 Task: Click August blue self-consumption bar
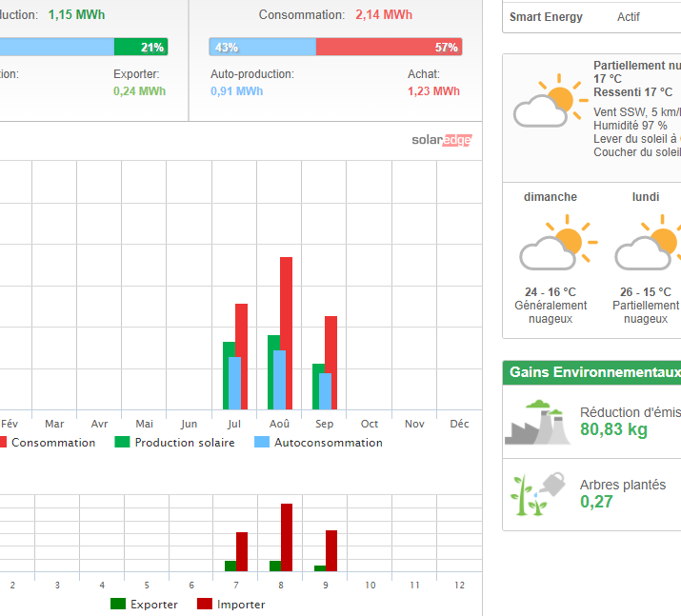click(280, 380)
